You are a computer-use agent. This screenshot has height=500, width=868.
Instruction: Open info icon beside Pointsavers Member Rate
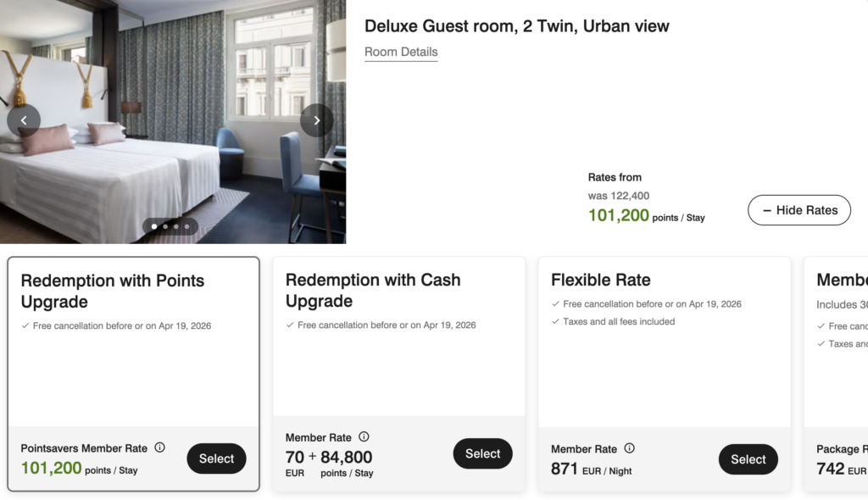point(159,448)
